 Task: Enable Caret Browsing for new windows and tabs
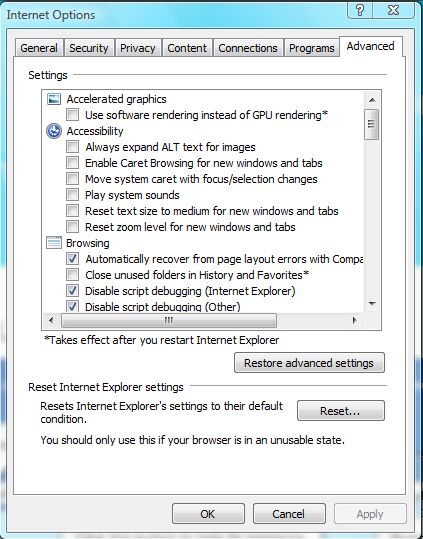73,163
